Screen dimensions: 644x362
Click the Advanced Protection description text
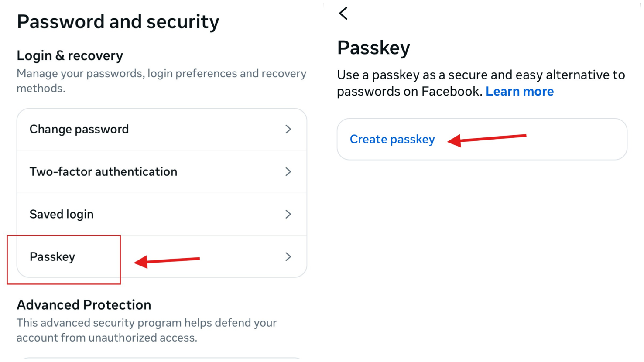[146, 330]
